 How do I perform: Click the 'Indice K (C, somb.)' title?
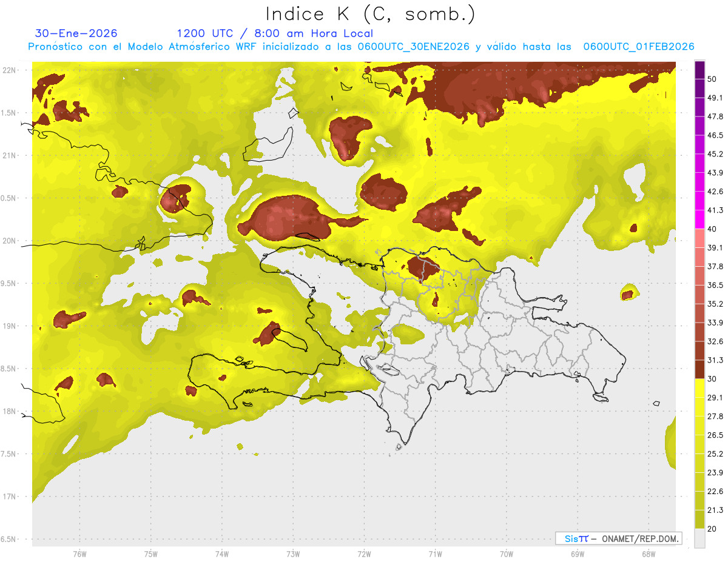coord(370,14)
